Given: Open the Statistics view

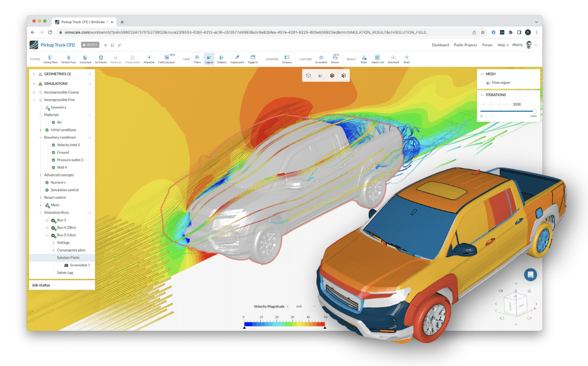Looking at the screenshot, I should tap(221, 59).
